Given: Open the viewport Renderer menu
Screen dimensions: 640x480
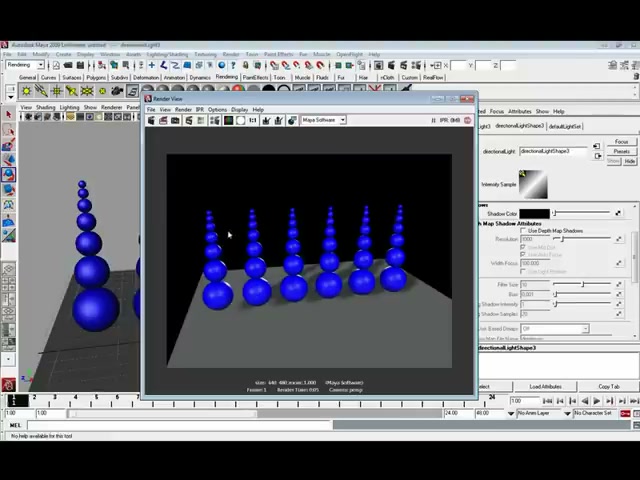Looking at the screenshot, I should point(111,107).
